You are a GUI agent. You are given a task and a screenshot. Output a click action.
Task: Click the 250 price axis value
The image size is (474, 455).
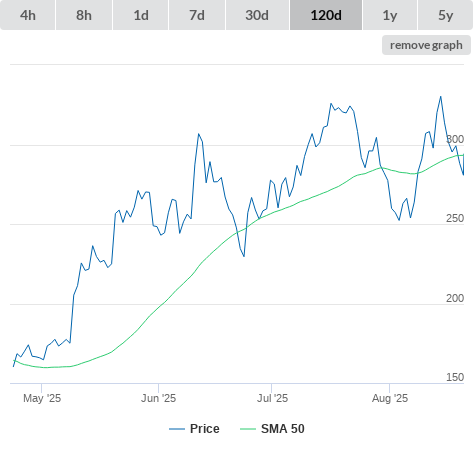[455, 218]
